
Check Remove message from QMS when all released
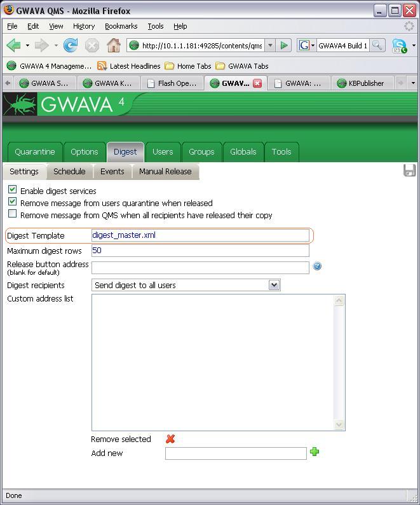[12, 214]
